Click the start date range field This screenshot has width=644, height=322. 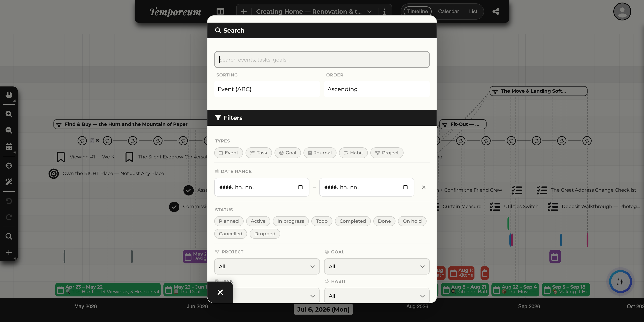pyautogui.click(x=262, y=187)
